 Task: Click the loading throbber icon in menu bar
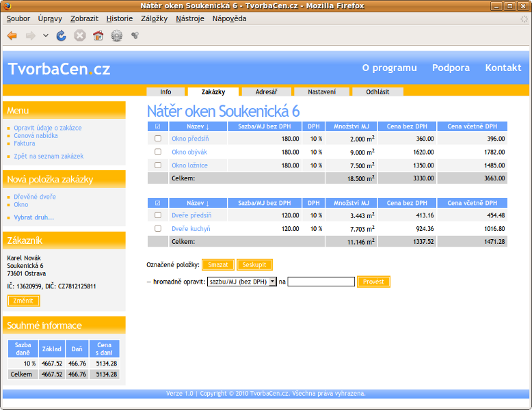[x=524, y=19]
